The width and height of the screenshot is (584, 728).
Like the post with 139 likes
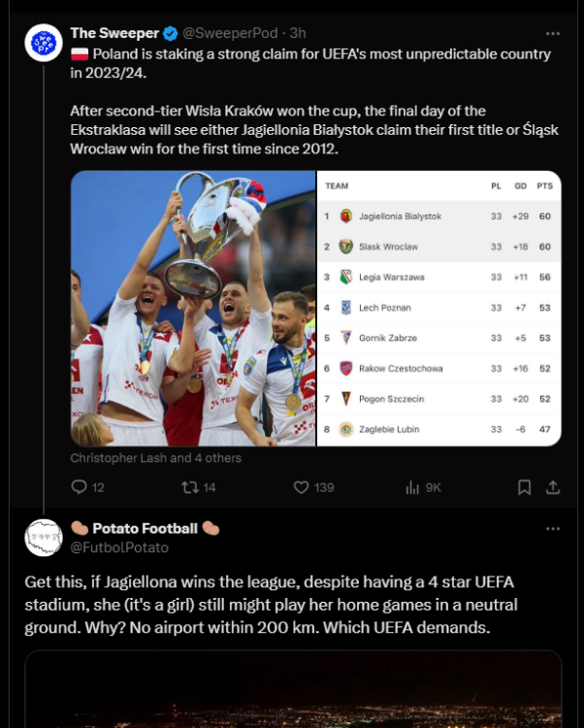coord(301,487)
